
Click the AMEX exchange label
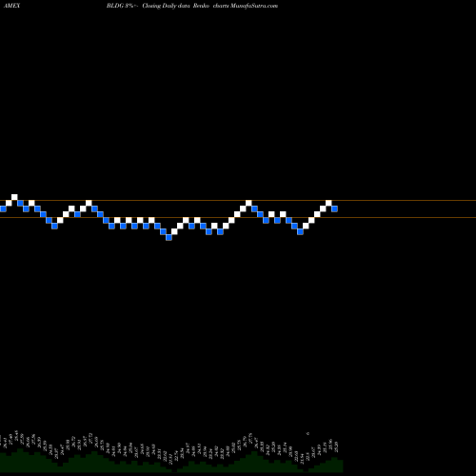coord(11,6)
